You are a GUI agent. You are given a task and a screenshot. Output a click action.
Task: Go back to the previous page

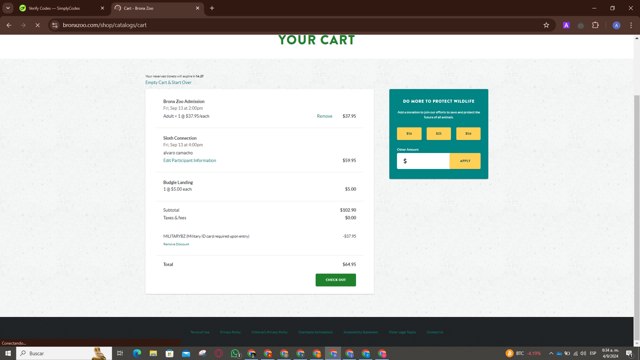[9, 25]
